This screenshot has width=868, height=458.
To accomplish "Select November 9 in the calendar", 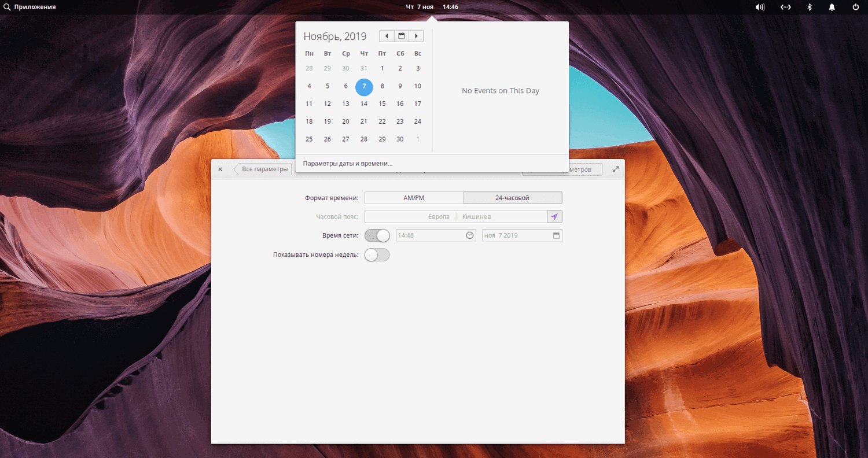I will click(x=400, y=86).
